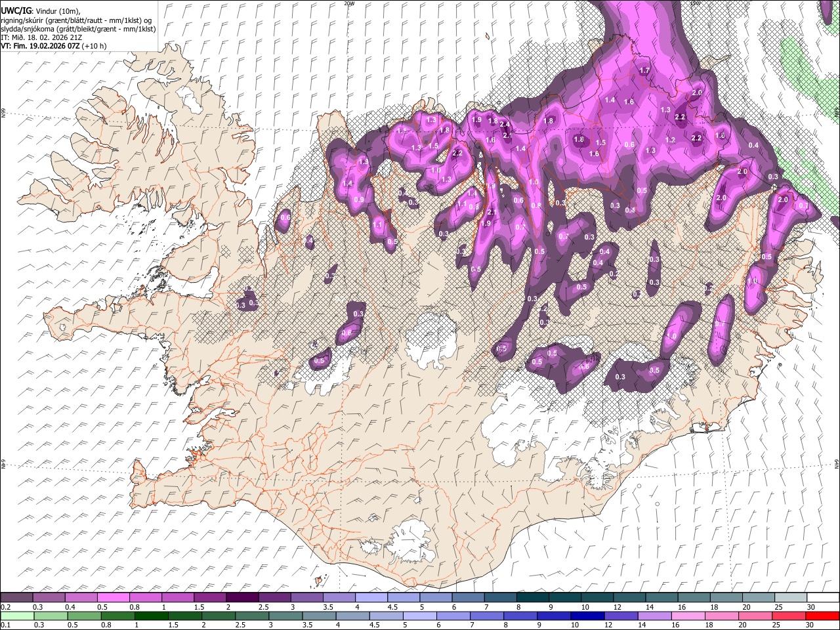Click the royal blue rain swatch labeled 9
The height and width of the screenshot is (630, 840).
[553, 616]
